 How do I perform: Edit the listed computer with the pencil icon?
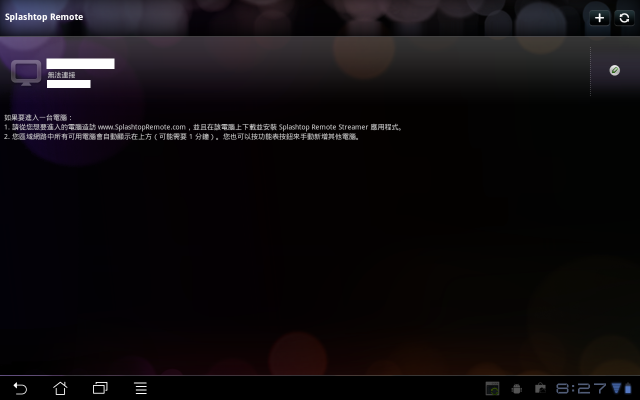pyautogui.click(x=614, y=71)
